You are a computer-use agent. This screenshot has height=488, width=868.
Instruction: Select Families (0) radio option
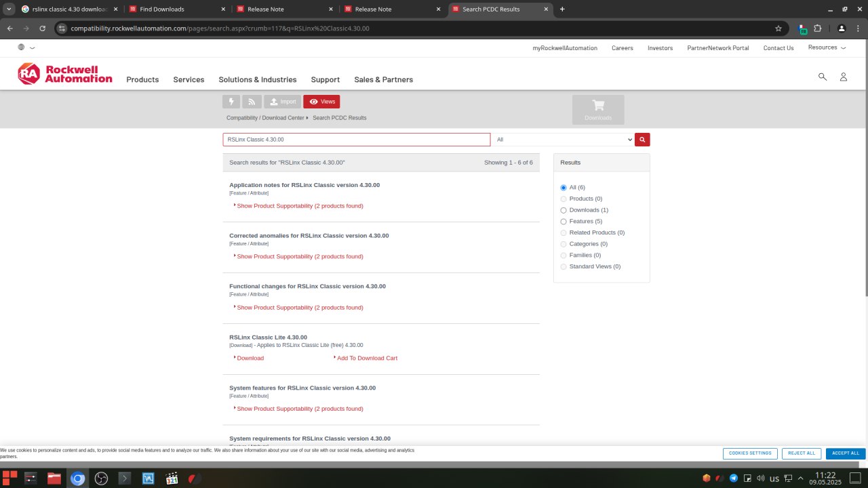(564, 256)
